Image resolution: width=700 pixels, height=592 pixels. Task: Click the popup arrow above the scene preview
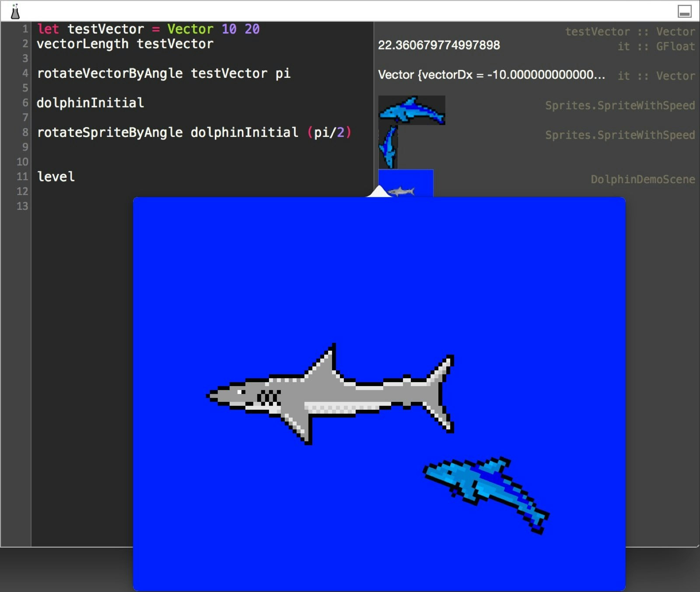pos(379,192)
